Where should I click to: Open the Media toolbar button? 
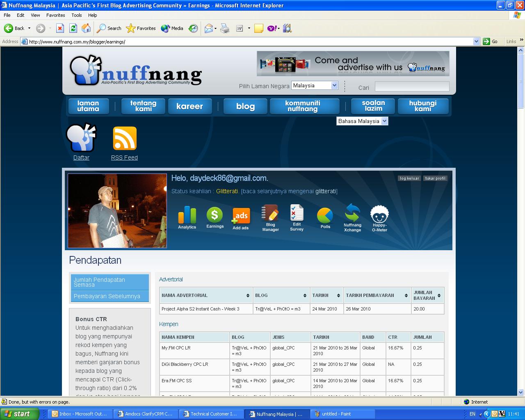click(x=172, y=28)
